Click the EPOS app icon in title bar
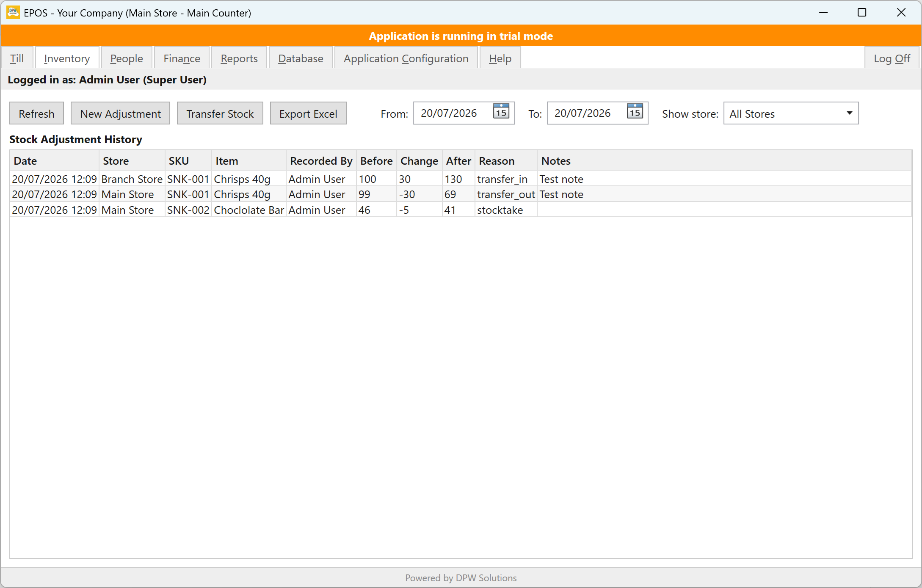This screenshot has width=922, height=588. point(13,13)
